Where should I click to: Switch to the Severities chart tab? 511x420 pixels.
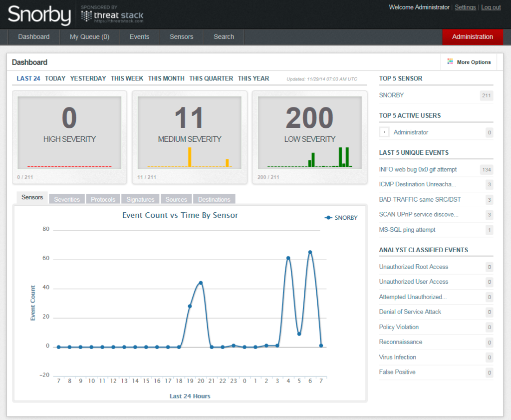(67, 199)
